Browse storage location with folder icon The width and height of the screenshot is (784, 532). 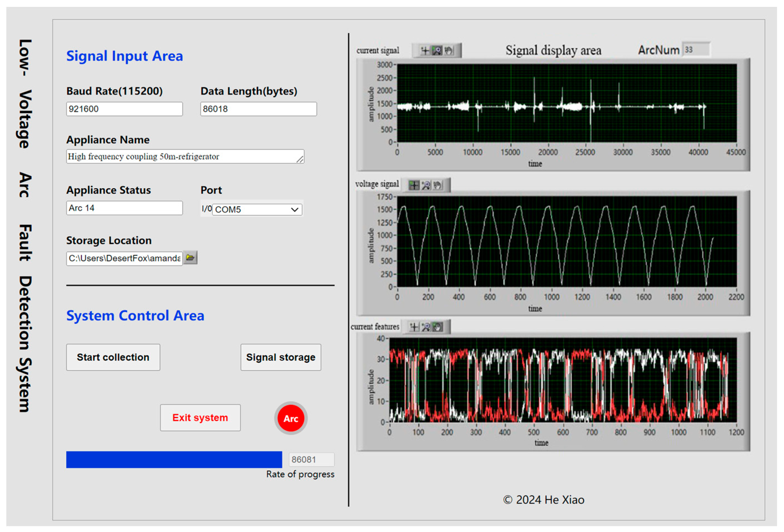tap(190, 258)
